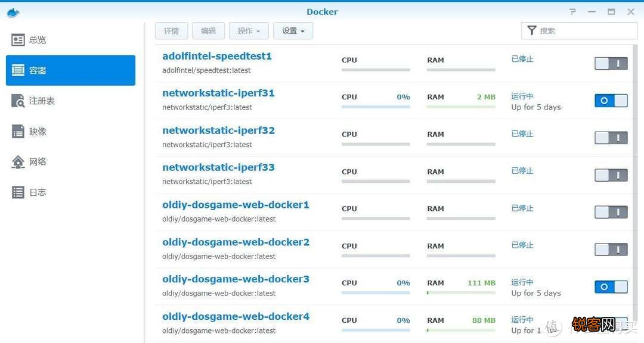This screenshot has height=343, width=644.
Task: Open oldiy-dosgame-web-docker4 container entry
Action: point(236,316)
